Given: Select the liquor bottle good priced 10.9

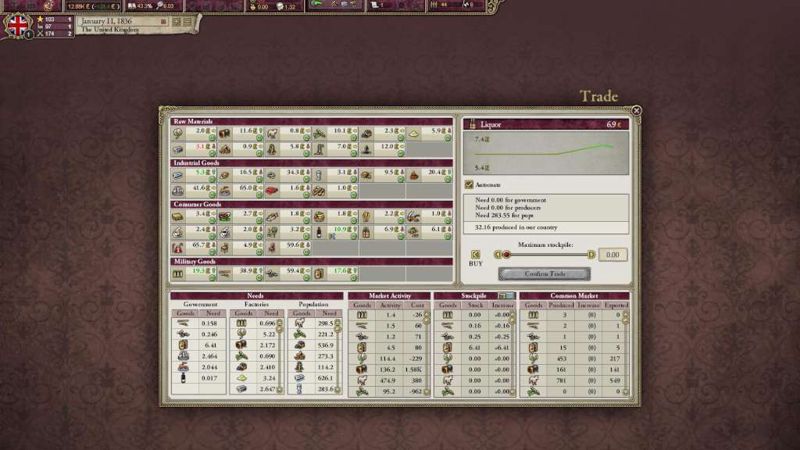Looking at the screenshot, I should [335, 233].
